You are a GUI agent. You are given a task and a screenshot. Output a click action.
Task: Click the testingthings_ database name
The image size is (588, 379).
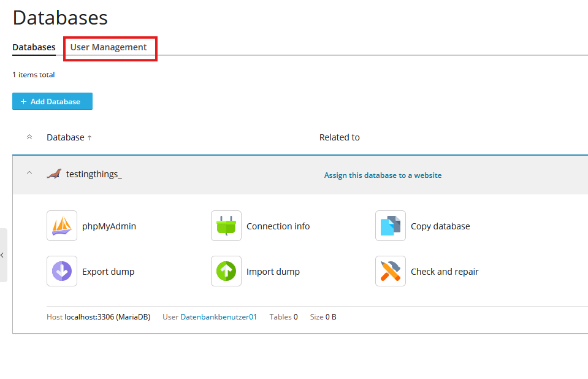click(94, 174)
